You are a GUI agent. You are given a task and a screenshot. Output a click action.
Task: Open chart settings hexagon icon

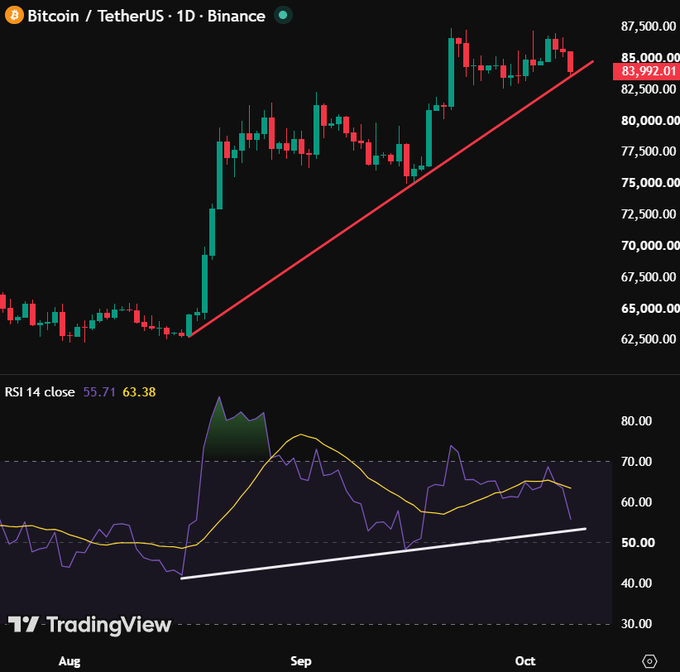click(x=649, y=661)
